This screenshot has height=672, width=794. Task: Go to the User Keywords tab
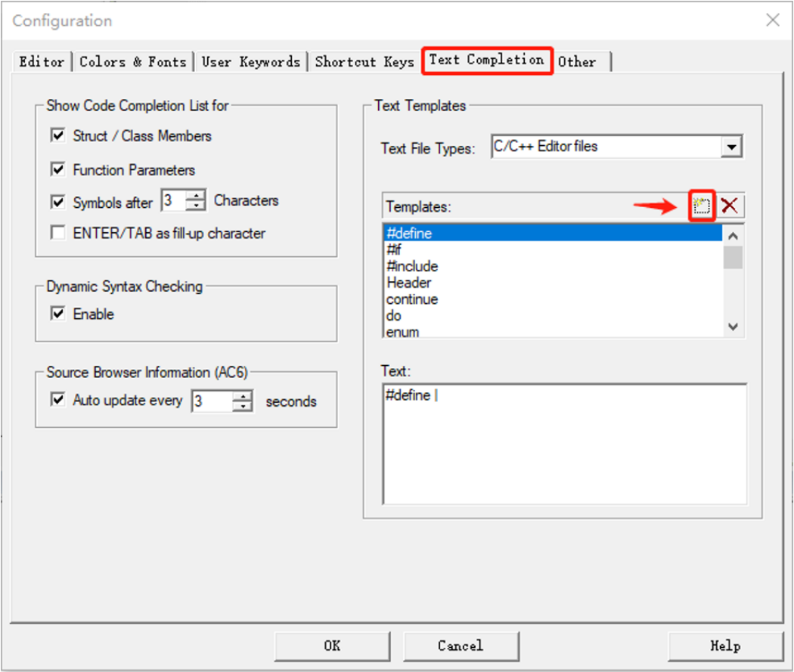(250, 62)
